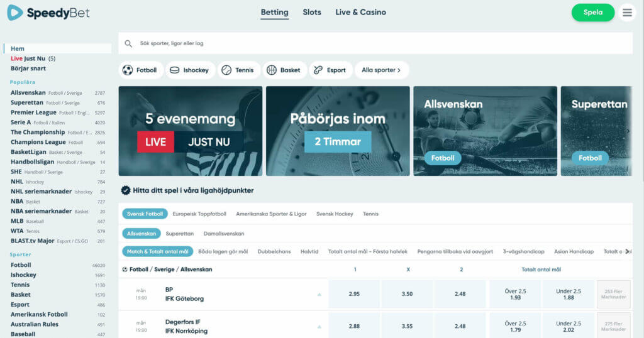The height and width of the screenshot is (338, 644).
Task: Bet 2.95 on BP to win
Action: point(354,294)
